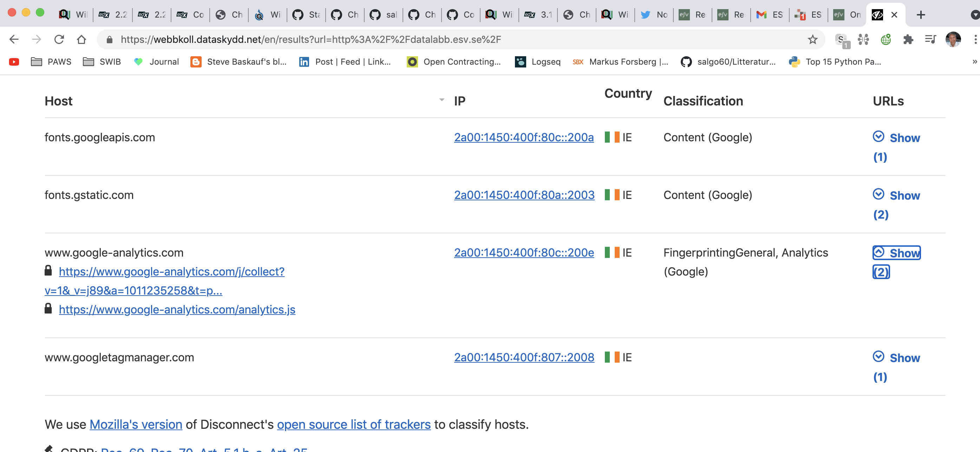Open the google-analytics.com/analytics.js link

pos(177,310)
